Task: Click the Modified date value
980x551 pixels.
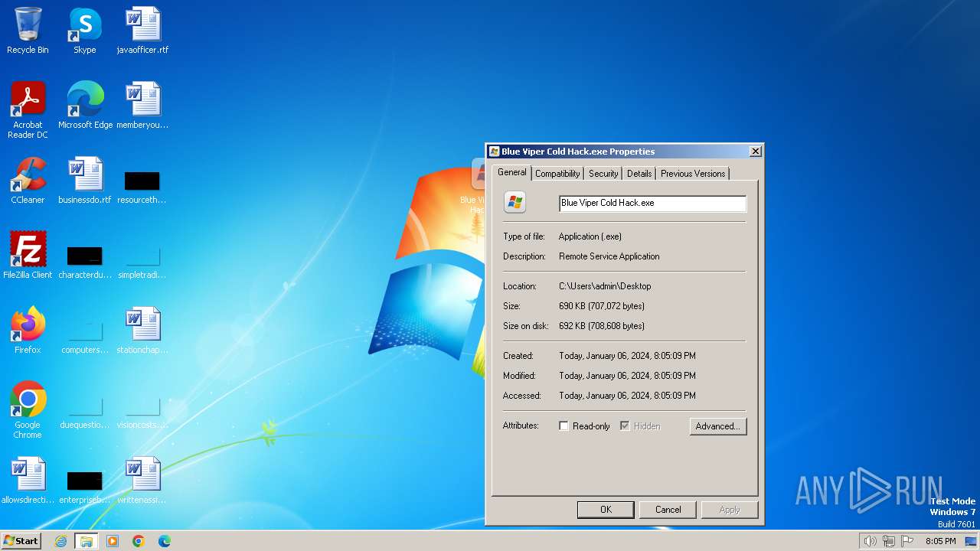Action: point(628,376)
